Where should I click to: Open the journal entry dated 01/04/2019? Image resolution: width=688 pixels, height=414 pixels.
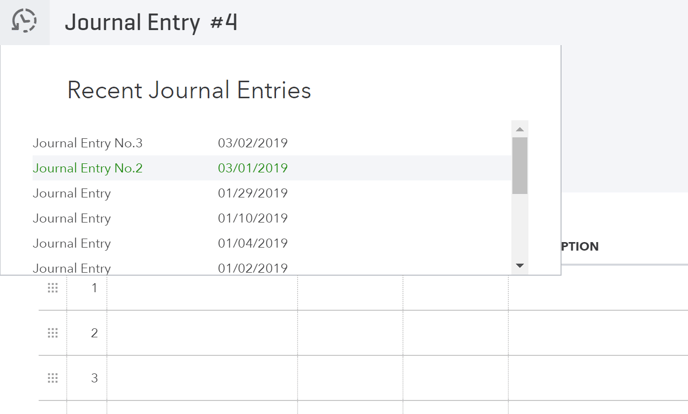(x=72, y=243)
